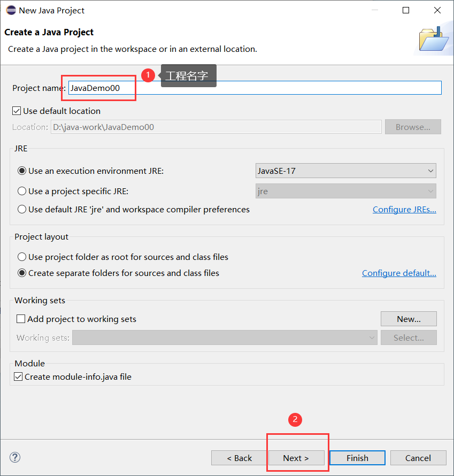Select Use default JRE 'jre' radio button

22,210
